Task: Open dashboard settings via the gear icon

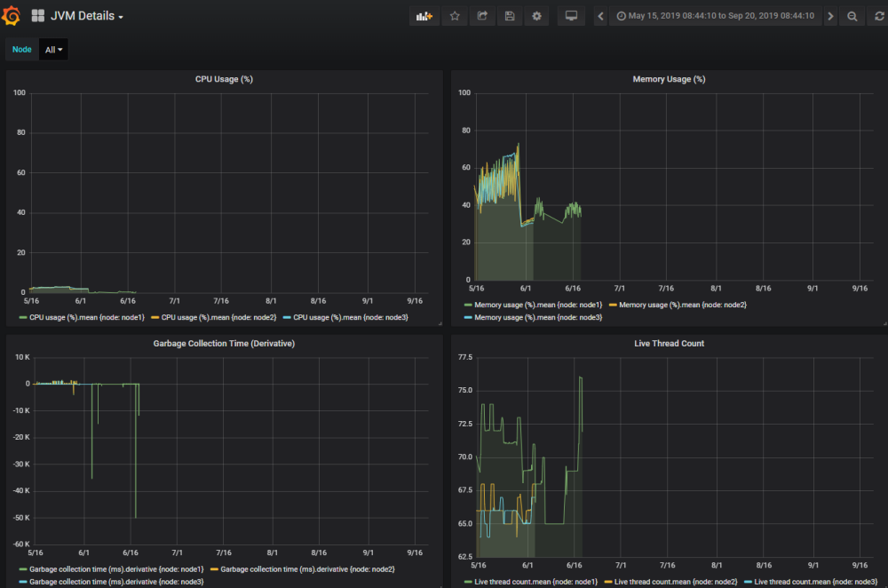Action: point(536,15)
